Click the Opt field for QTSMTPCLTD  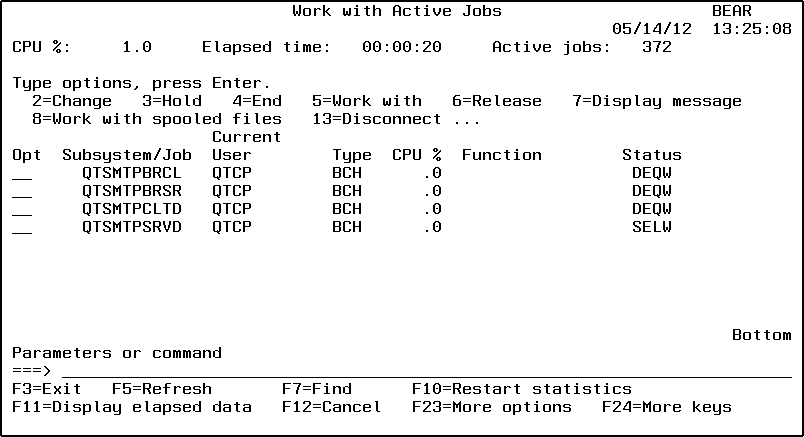(x=22, y=209)
